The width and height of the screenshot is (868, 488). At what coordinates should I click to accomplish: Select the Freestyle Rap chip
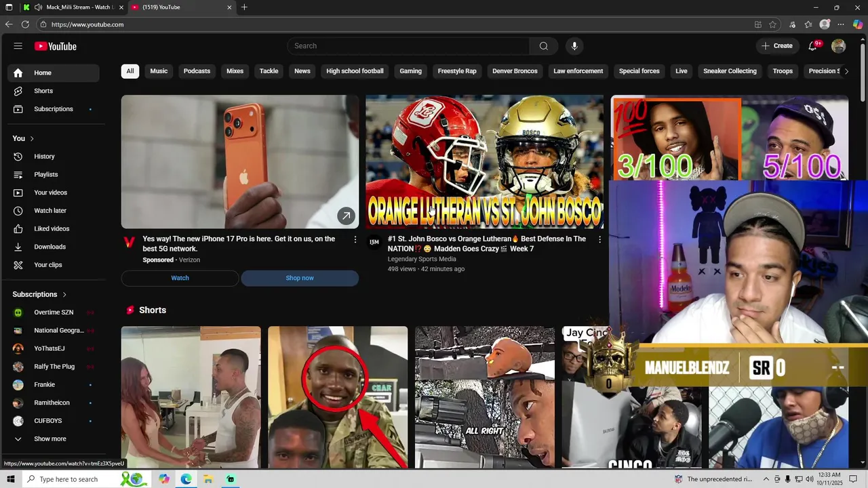click(x=457, y=71)
